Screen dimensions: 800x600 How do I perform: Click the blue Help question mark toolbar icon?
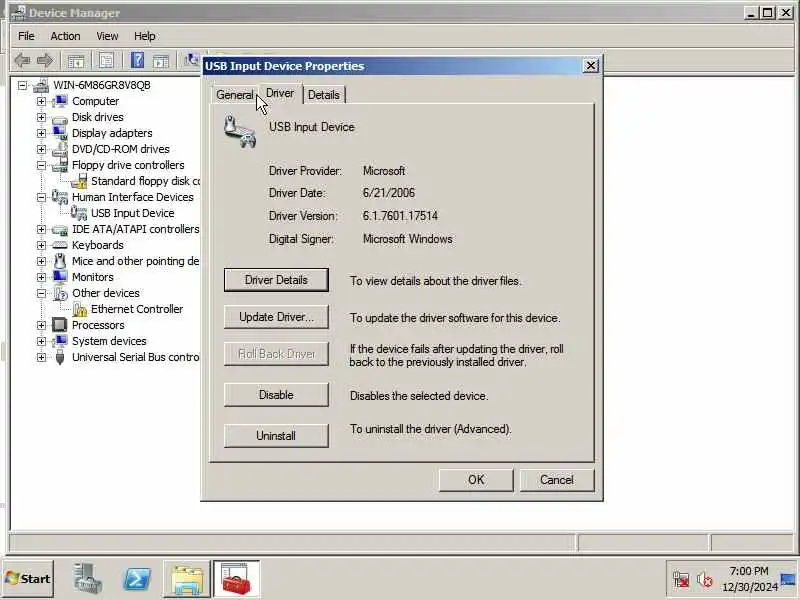point(137,60)
